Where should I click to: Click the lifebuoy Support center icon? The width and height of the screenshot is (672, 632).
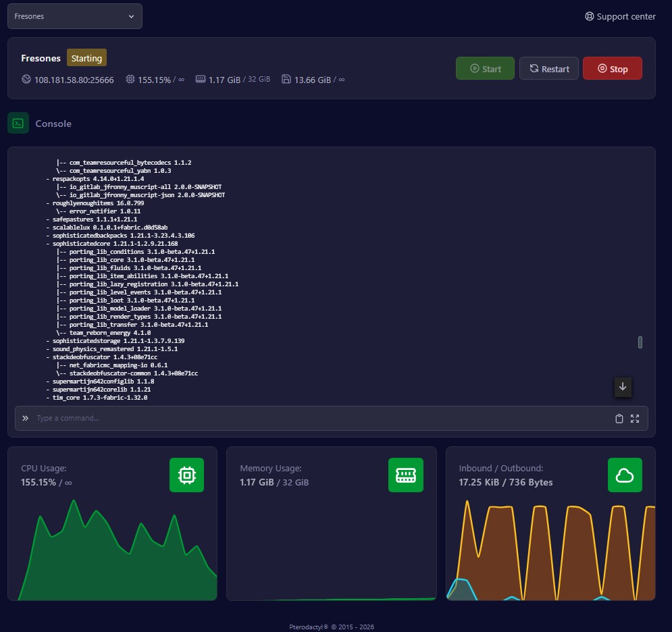(590, 16)
